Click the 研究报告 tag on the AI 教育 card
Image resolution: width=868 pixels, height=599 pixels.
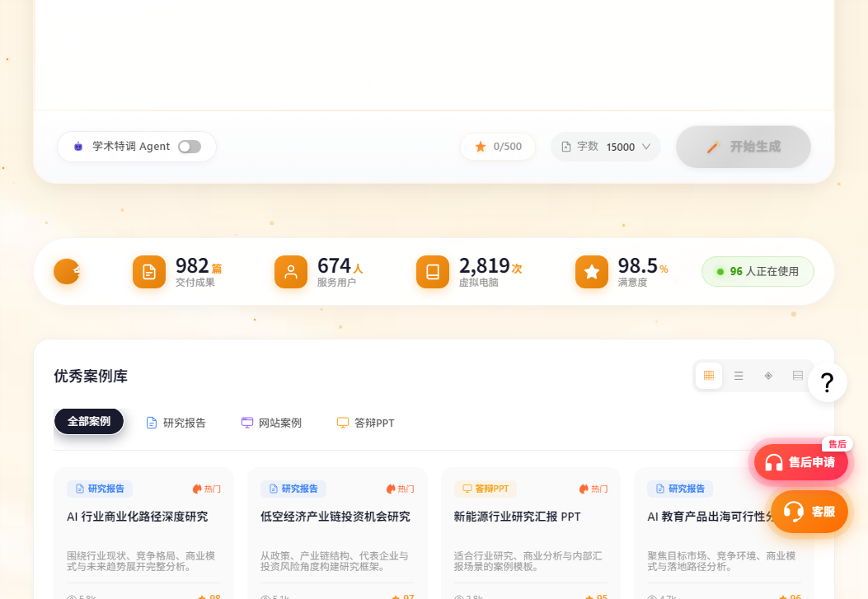point(680,489)
